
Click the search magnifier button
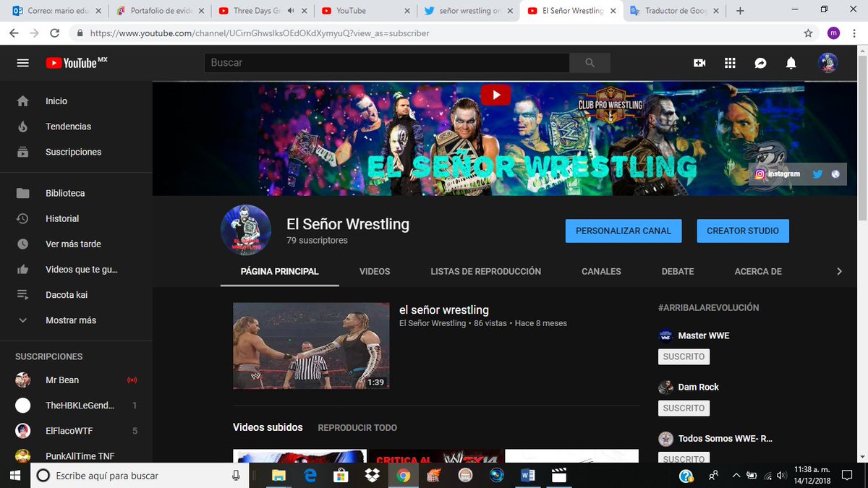(x=590, y=63)
